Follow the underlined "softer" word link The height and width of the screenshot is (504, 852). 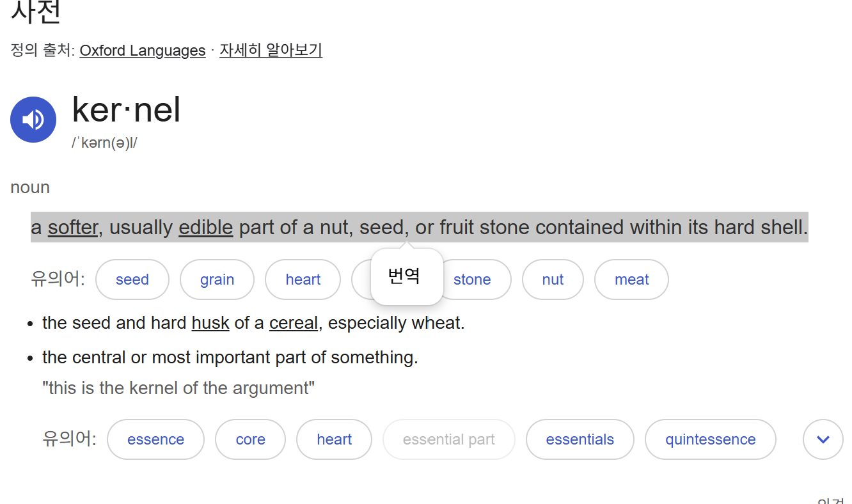click(x=73, y=228)
